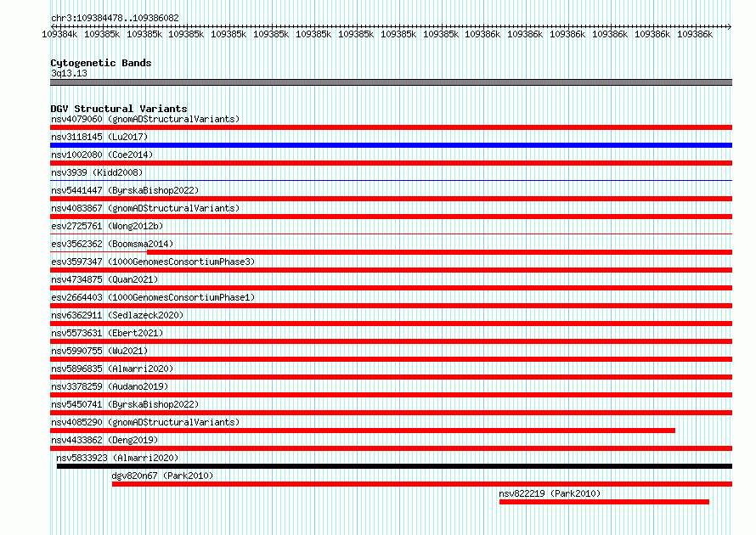Screen dimensions: 756x535
Task: Click the esv2725761 (Wong2012b) label
Action: pos(107,226)
